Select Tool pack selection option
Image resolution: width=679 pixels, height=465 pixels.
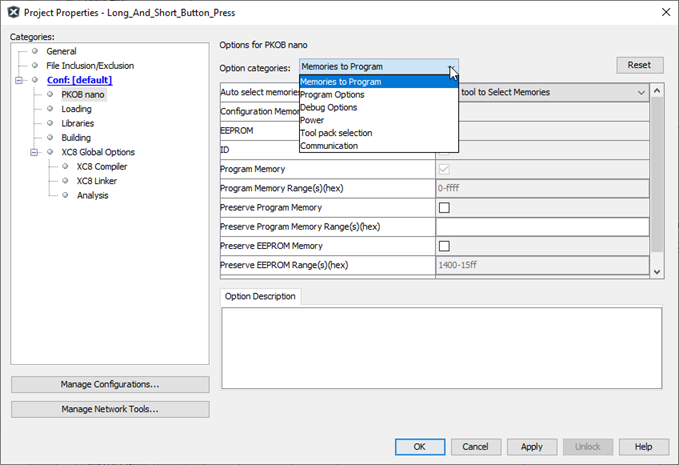point(335,133)
